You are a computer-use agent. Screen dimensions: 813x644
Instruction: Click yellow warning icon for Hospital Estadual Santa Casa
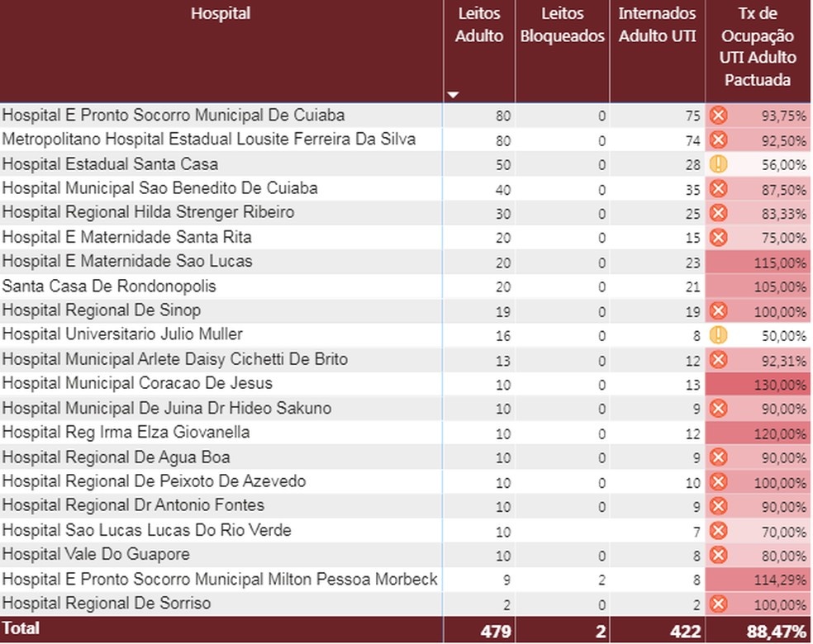718,164
